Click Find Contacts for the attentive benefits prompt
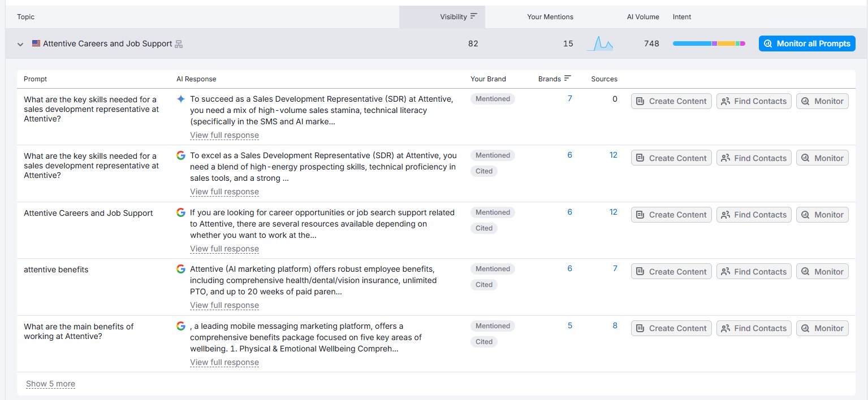The image size is (868, 400). click(754, 272)
